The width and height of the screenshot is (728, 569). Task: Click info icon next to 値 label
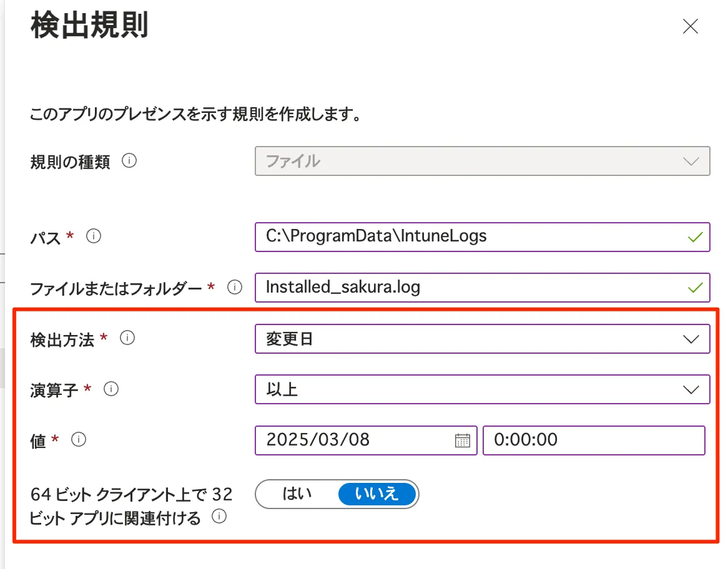(x=79, y=440)
